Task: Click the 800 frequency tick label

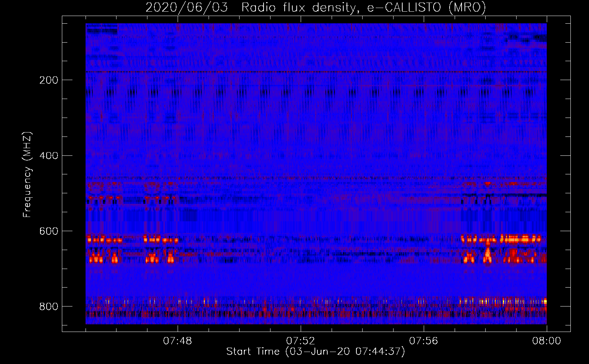Action: (48, 306)
